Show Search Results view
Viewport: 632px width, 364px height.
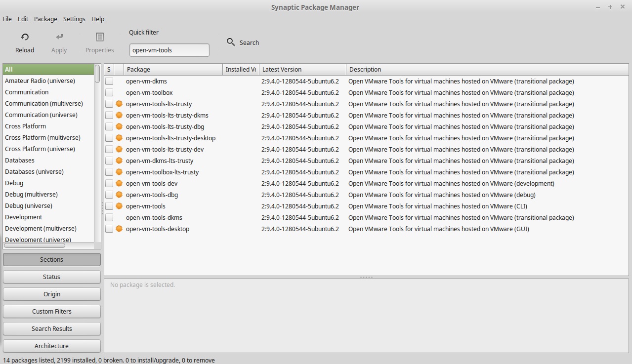pyautogui.click(x=52, y=328)
